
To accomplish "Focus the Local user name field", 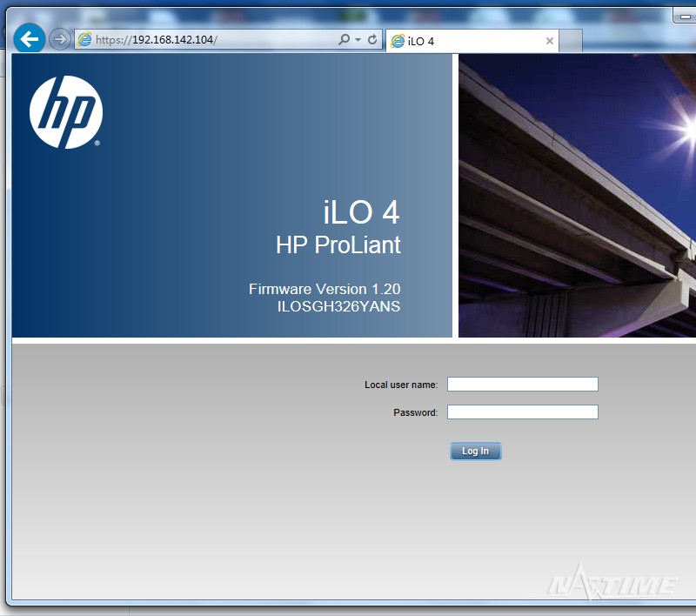I will 523,385.
